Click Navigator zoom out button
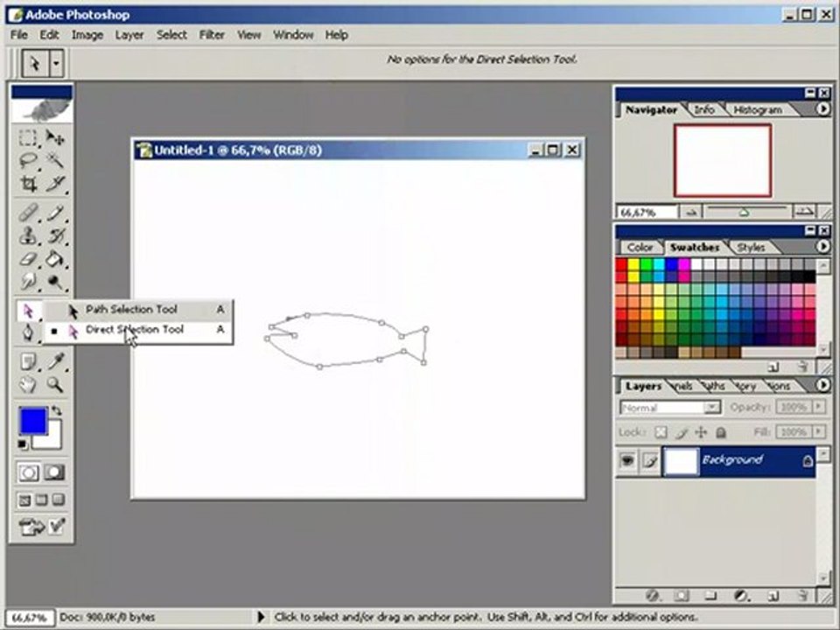This screenshot has height=630, width=840. click(x=690, y=213)
